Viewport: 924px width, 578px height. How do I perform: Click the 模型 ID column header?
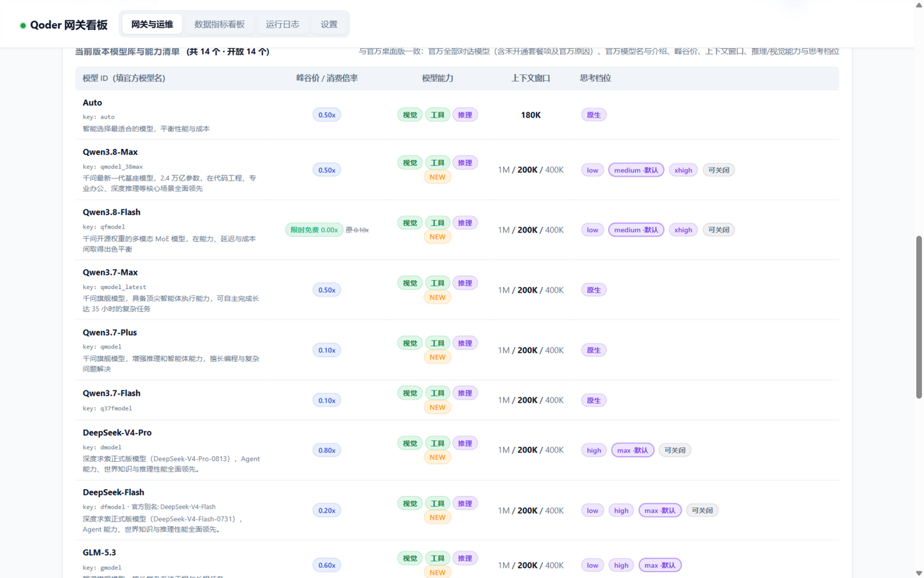tap(124, 78)
